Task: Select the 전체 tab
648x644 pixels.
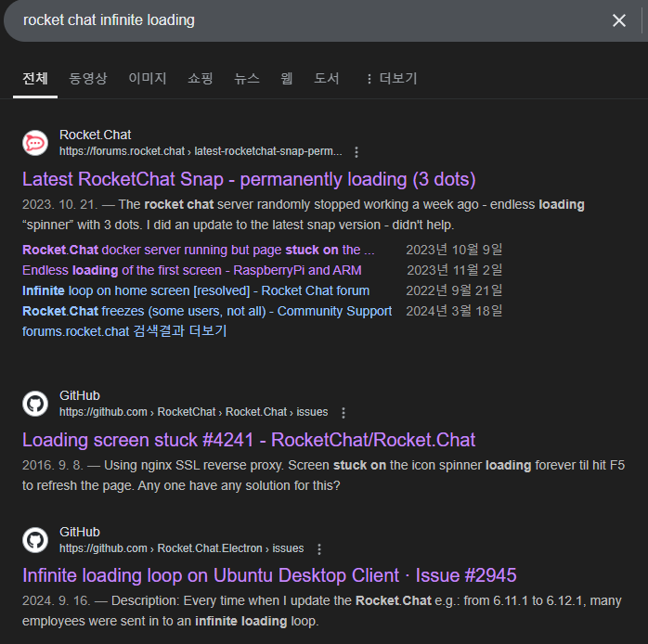Action: click(x=35, y=79)
